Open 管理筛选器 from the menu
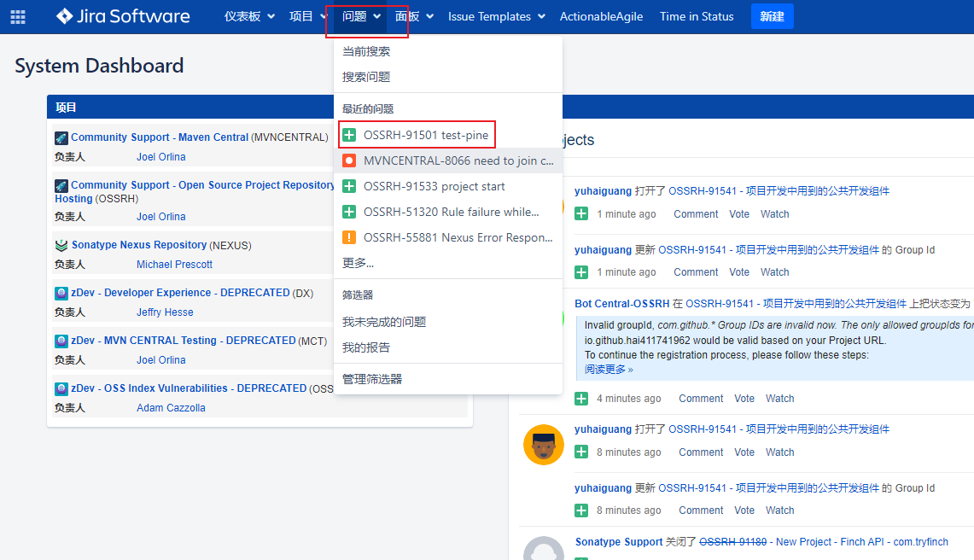 pos(448,379)
